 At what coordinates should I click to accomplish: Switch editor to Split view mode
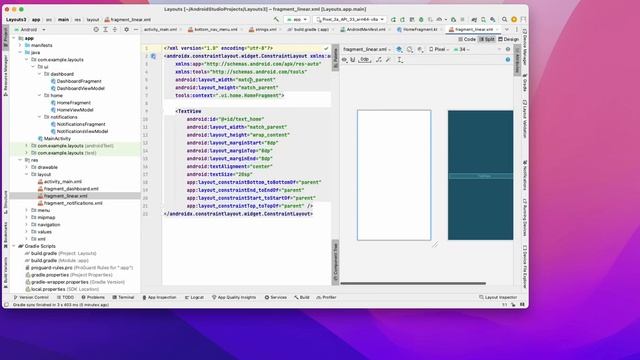(x=487, y=39)
